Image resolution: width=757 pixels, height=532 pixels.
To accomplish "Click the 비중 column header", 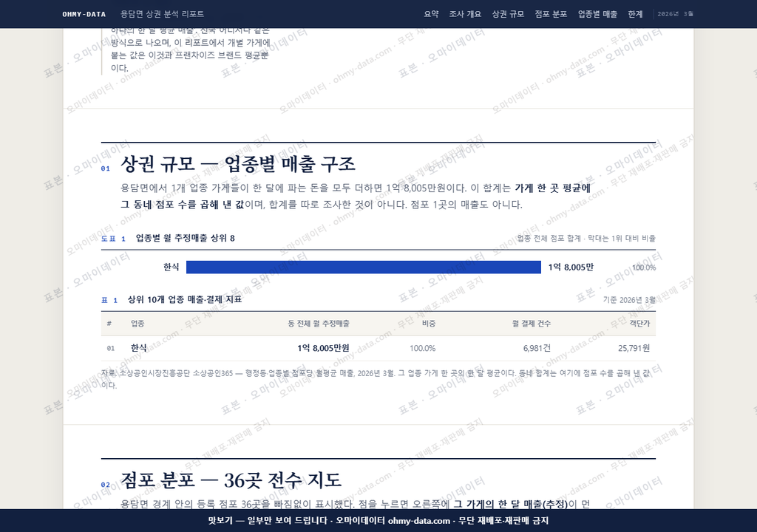I will [429, 324].
